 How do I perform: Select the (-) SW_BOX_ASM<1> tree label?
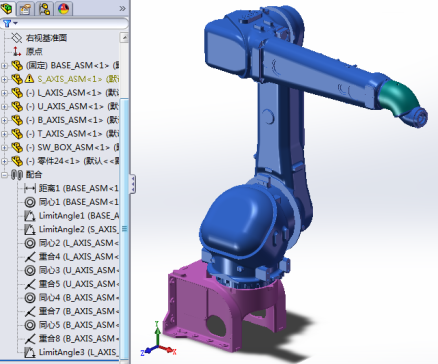pos(68,147)
